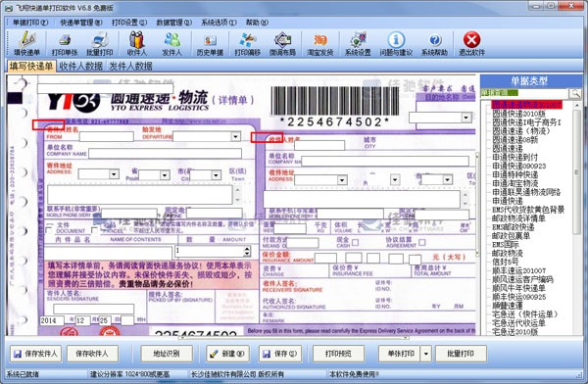Viewport: 588px width, 384px height.
Task: Click the 问题与建议 info icon
Action: click(x=396, y=43)
